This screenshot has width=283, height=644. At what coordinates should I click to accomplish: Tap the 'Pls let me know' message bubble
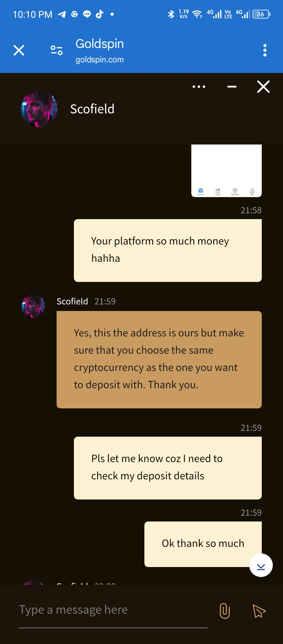pyautogui.click(x=168, y=468)
